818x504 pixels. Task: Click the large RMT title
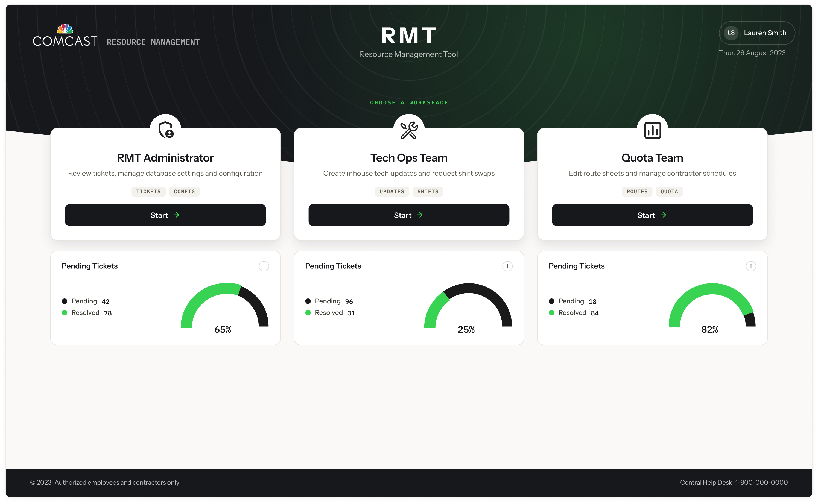pos(409,35)
